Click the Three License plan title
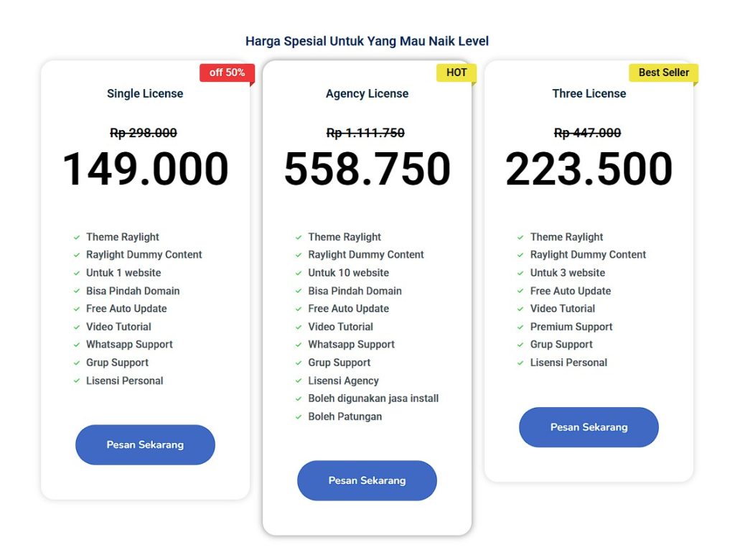The width and height of the screenshot is (735, 560). click(x=589, y=93)
